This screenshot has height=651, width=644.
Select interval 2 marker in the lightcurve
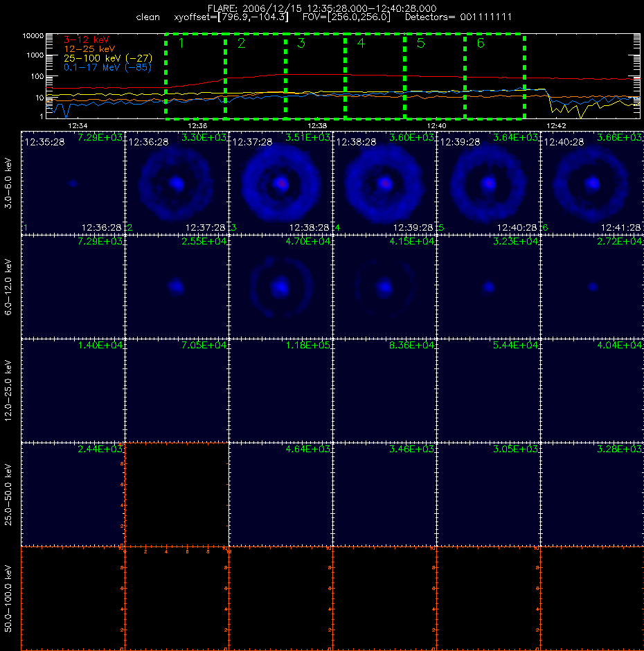point(241,43)
